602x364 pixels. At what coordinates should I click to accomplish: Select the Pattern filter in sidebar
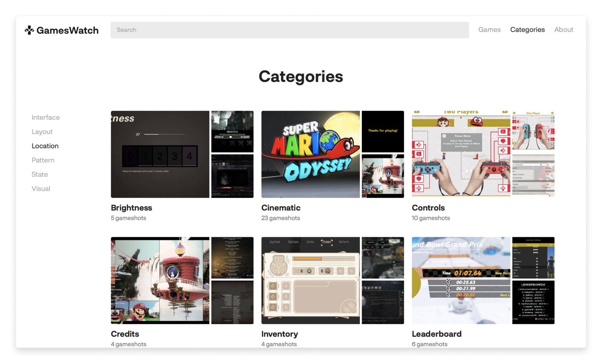click(43, 160)
